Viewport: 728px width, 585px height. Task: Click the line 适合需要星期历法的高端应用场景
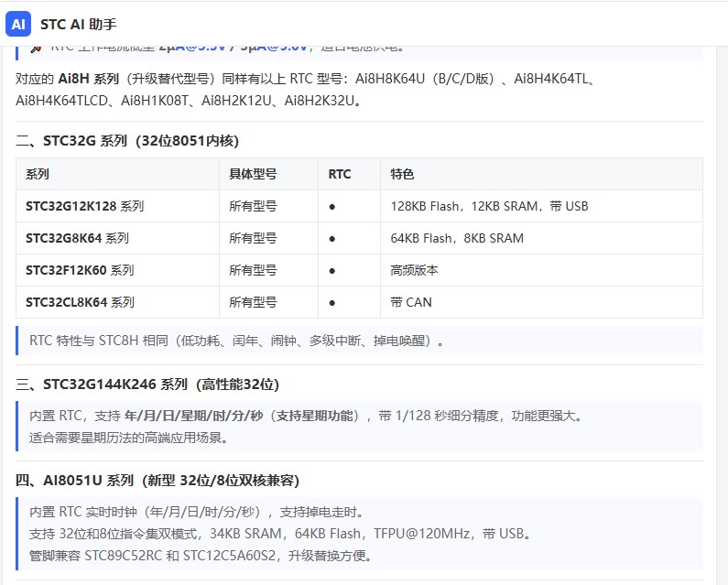pos(128,438)
